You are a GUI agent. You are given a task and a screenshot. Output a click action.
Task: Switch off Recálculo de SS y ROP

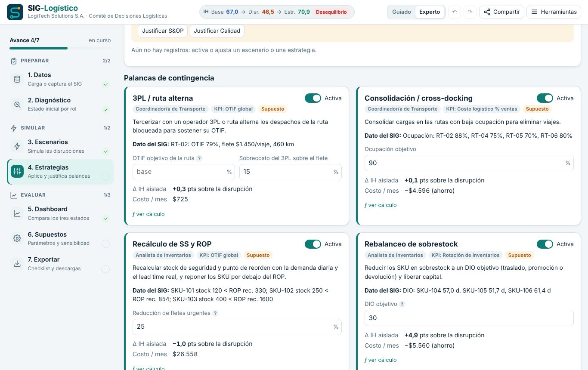click(313, 244)
